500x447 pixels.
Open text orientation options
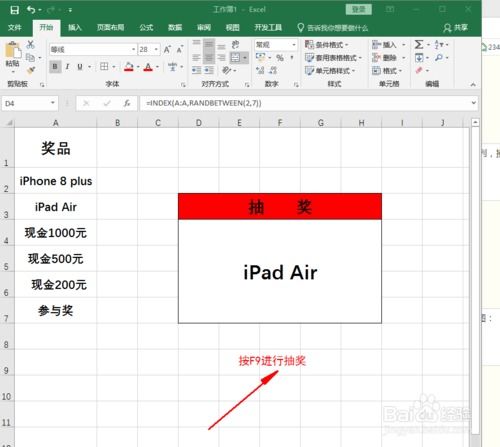click(227, 70)
